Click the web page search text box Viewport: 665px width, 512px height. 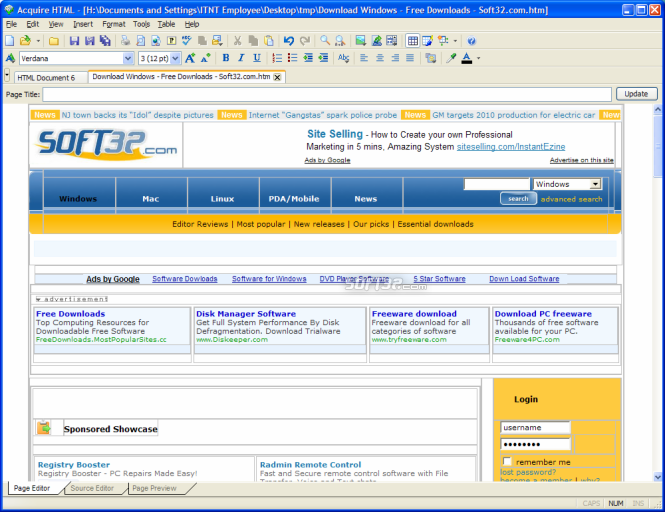pos(497,184)
